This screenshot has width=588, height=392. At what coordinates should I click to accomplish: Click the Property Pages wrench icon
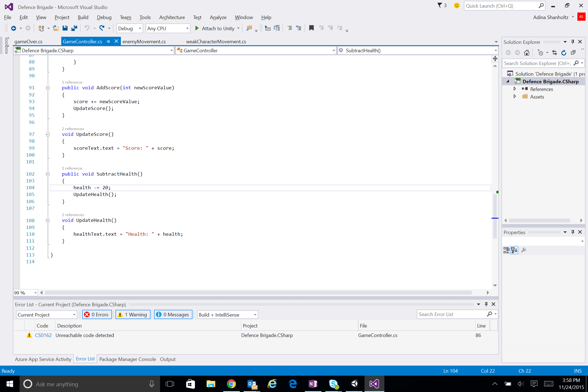523,250
